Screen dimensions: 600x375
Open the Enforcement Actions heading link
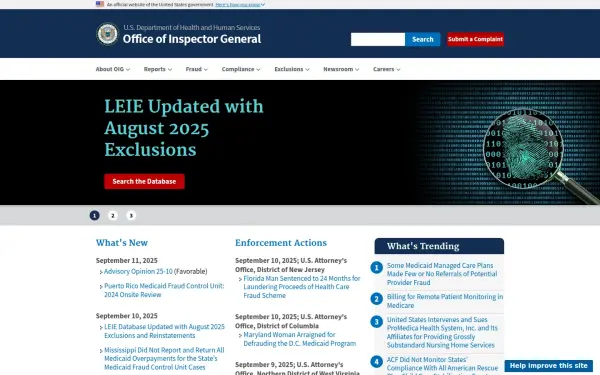coord(281,243)
